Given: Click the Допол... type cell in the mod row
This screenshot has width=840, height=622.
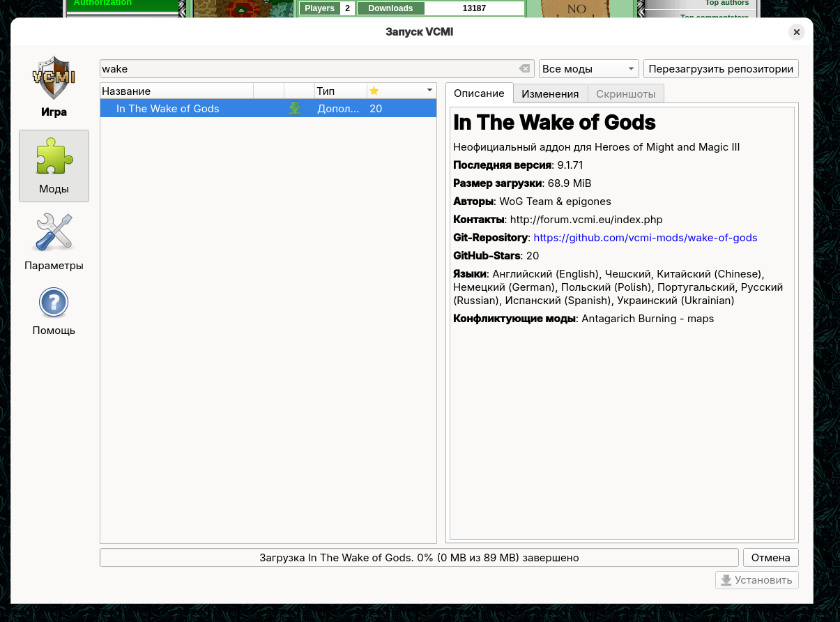Looking at the screenshot, I should (339, 108).
